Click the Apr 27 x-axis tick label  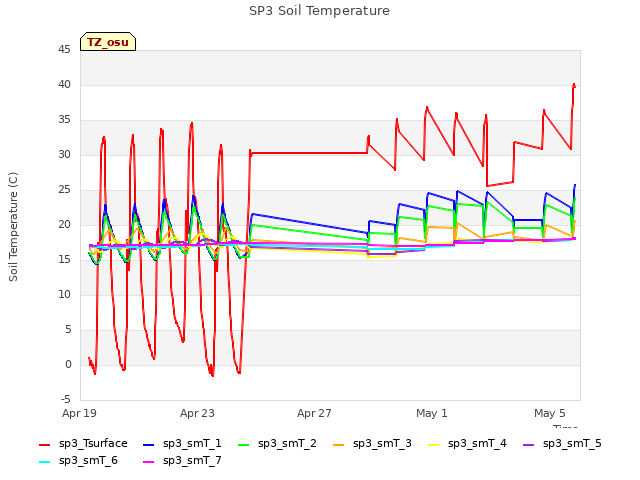pos(314,413)
